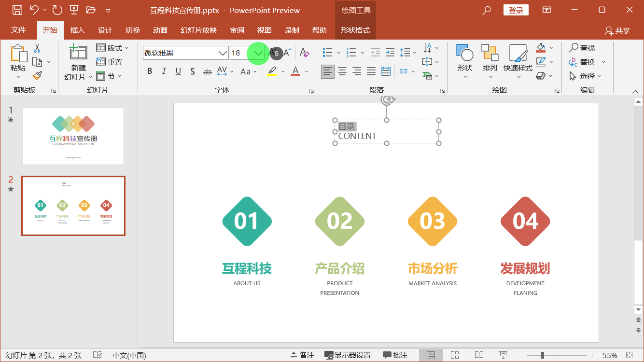Switch to the 设计 Design tab
Viewport: 644px width, 362px height.
(x=105, y=30)
